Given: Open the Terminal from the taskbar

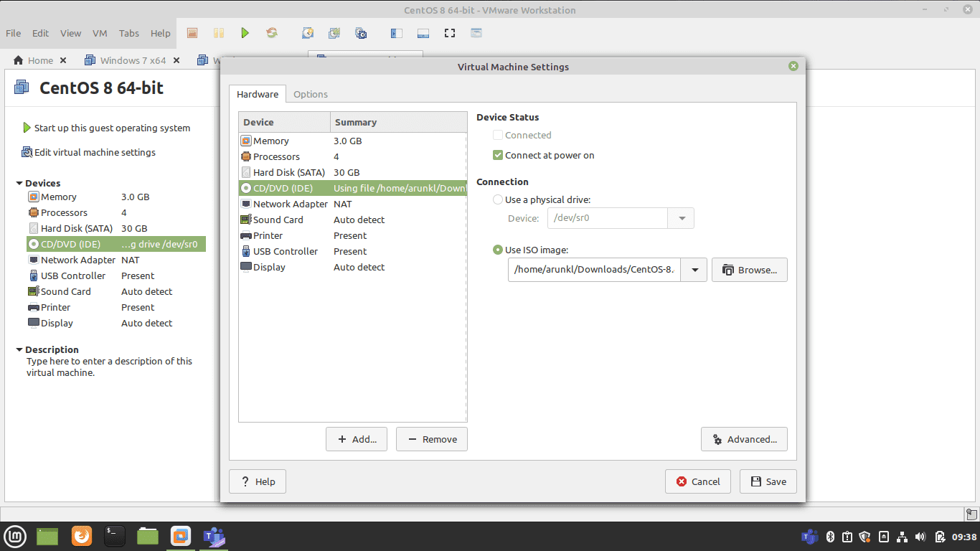Looking at the screenshot, I should 115,536.
